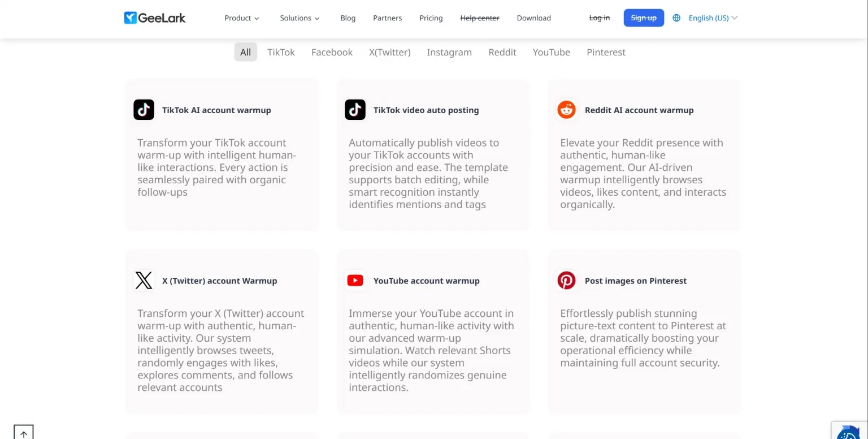Select the TikTok filter tab
This screenshot has height=439, width=868.
(281, 52)
